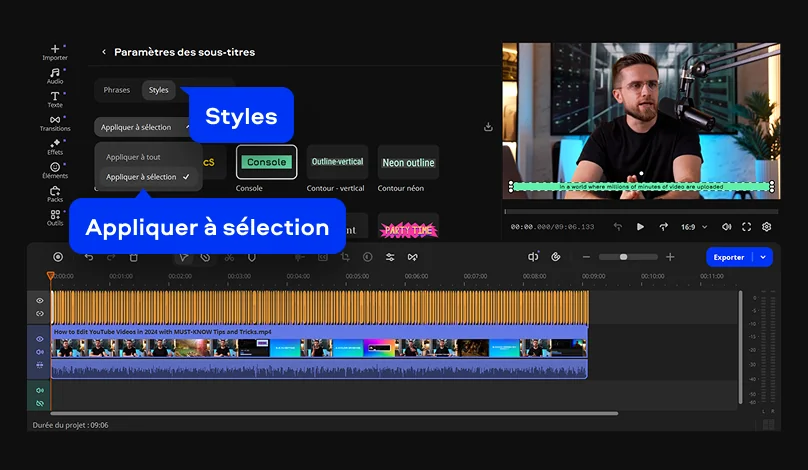Select the Console subtitle style thumbnail

tap(266, 162)
